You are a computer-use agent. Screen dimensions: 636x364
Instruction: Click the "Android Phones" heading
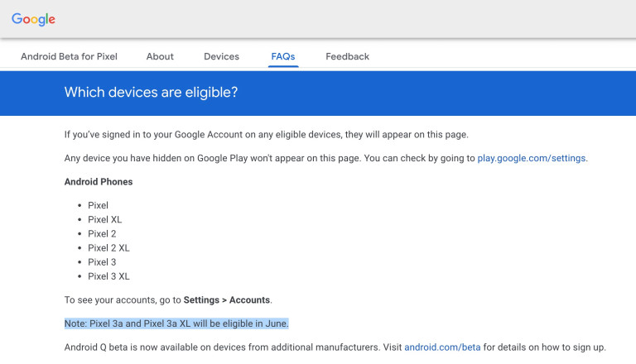tap(99, 181)
